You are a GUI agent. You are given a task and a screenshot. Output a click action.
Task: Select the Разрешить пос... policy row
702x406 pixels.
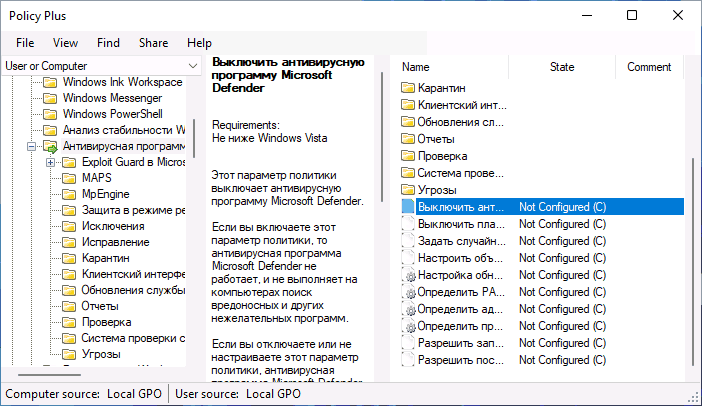click(x=542, y=360)
